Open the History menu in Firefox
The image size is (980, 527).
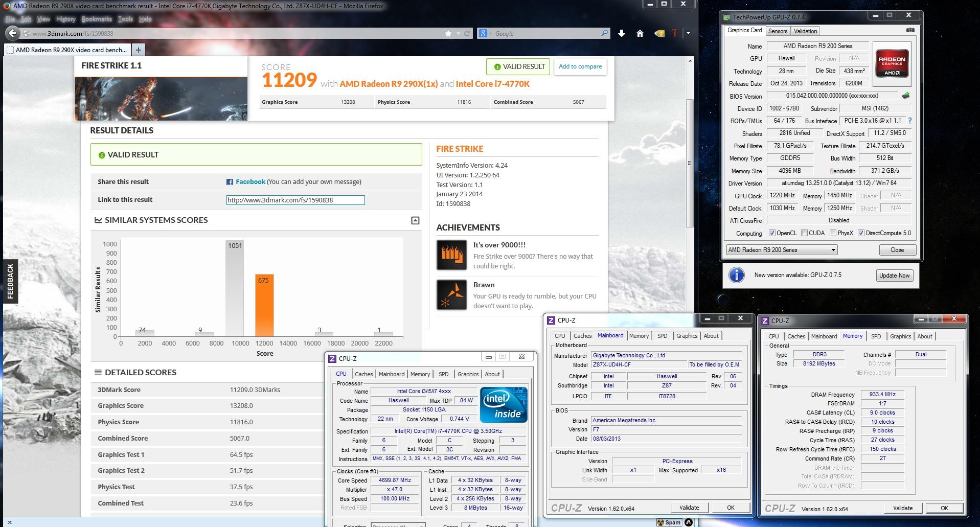tap(65, 19)
